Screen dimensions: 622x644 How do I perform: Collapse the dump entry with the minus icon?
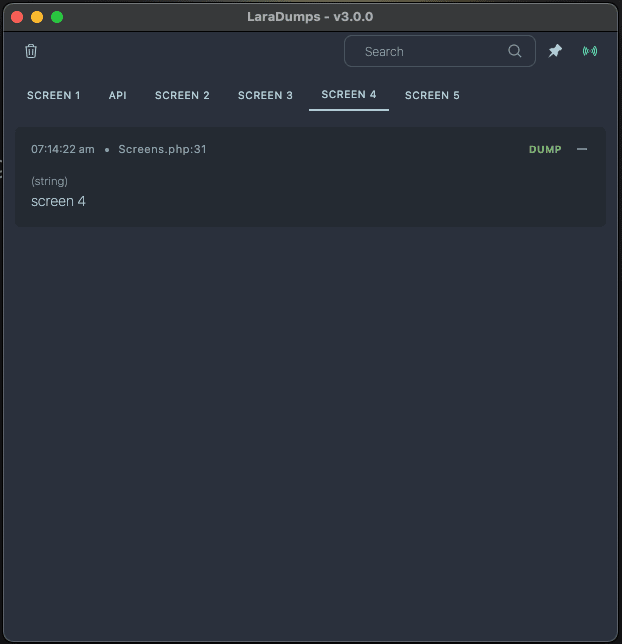[582, 149]
